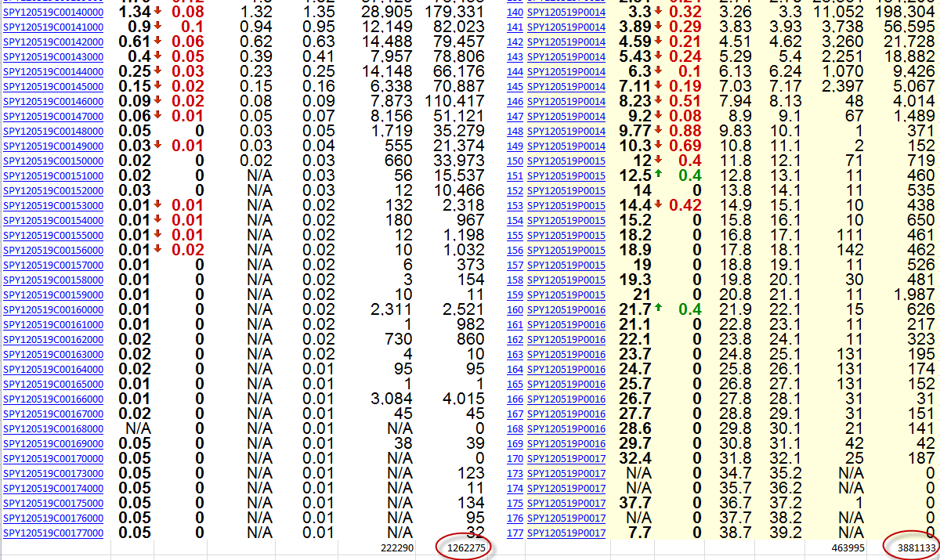The height and width of the screenshot is (560, 940).
Task: Select the call last price 1.34
Action: point(135,13)
